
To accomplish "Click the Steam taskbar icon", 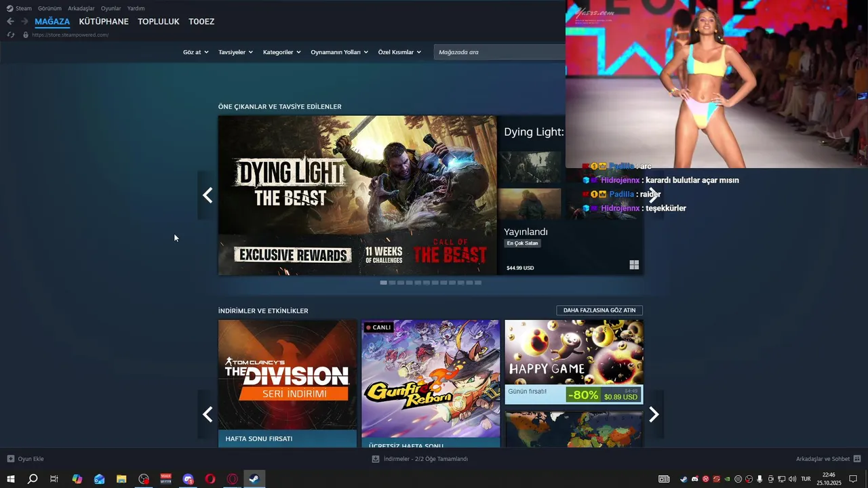I will [x=254, y=479].
